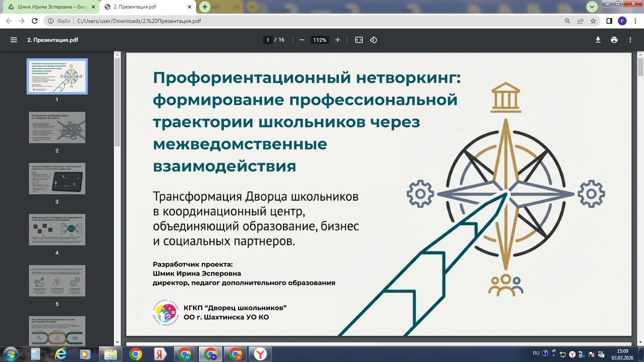
Task: Select page 3 thumbnail in sidebar
Action: coord(57,179)
